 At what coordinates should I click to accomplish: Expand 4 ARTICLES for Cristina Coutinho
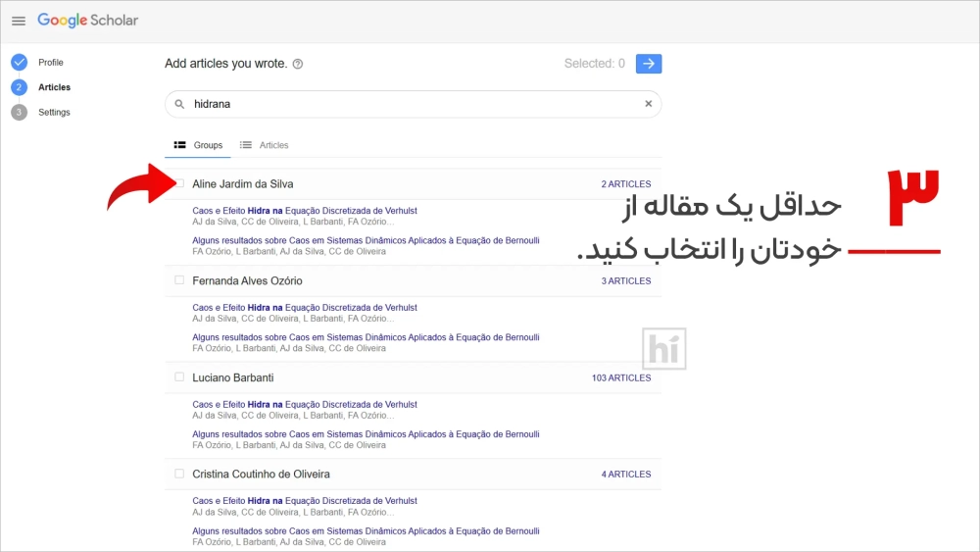(x=625, y=474)
